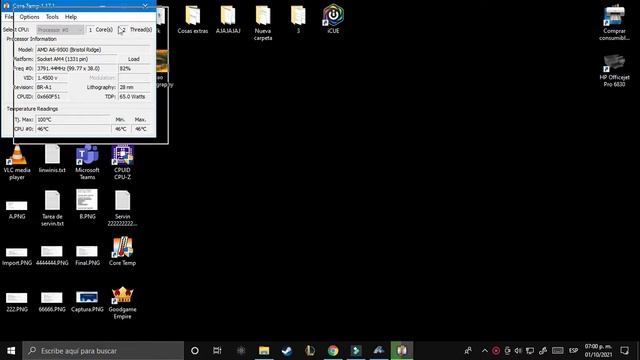Screen dimensions: 640x360
Task: Show hidden system tray icons
Action: pyautogui.click(x=484, y=351)
